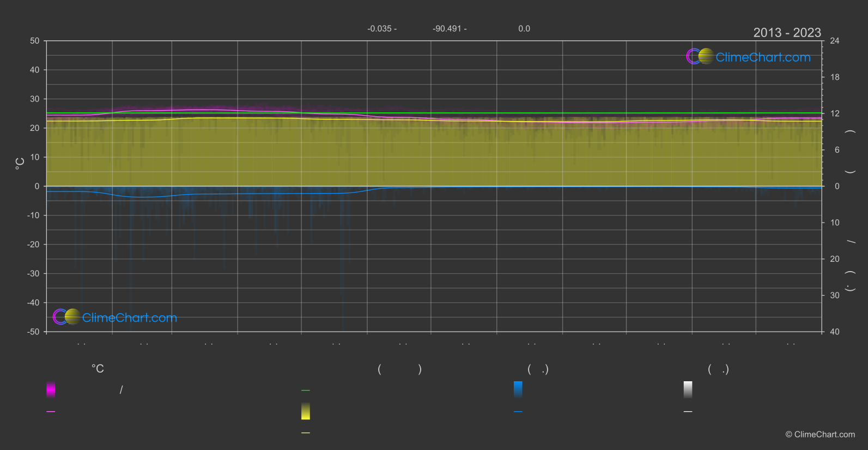Select the blue gradient legend swatch
Viewport: 868px width, 450px height.
(518, 389)
